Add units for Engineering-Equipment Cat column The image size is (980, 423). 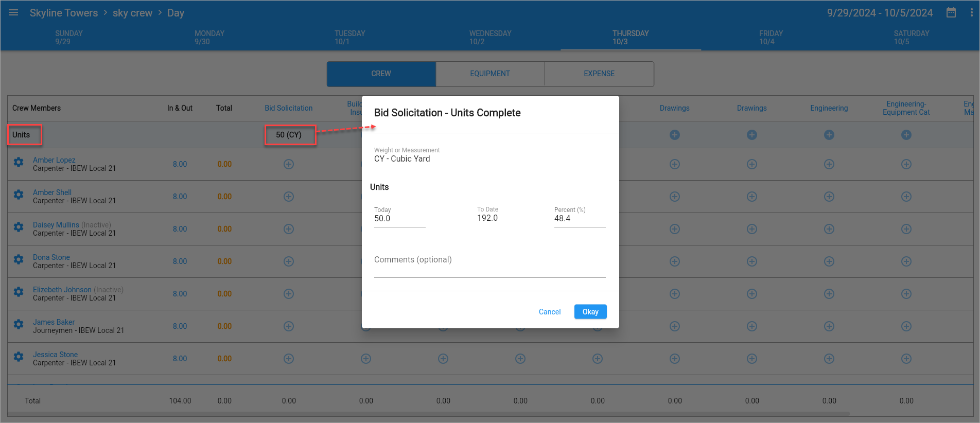906,135
